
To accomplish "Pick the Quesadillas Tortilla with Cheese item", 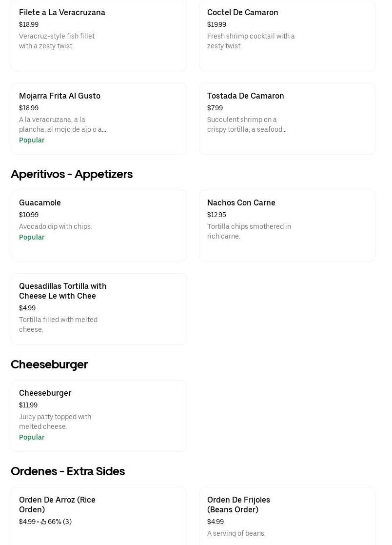I will [x=99, y=309].
